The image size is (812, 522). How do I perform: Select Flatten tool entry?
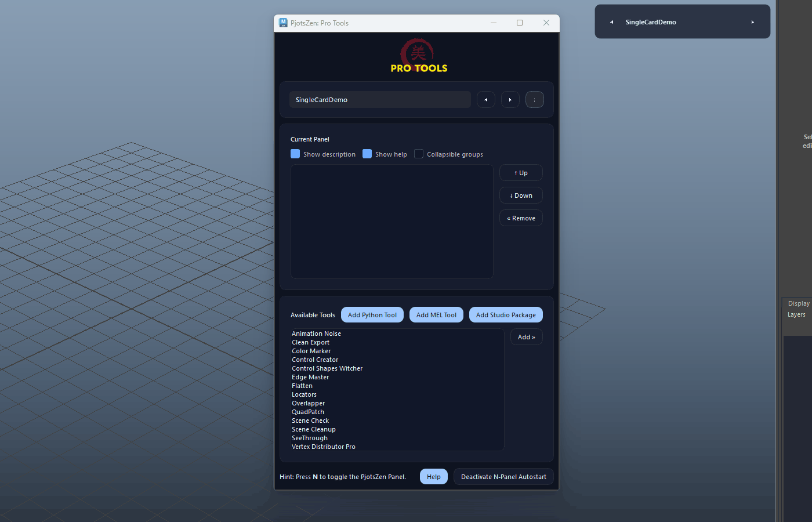302,386
